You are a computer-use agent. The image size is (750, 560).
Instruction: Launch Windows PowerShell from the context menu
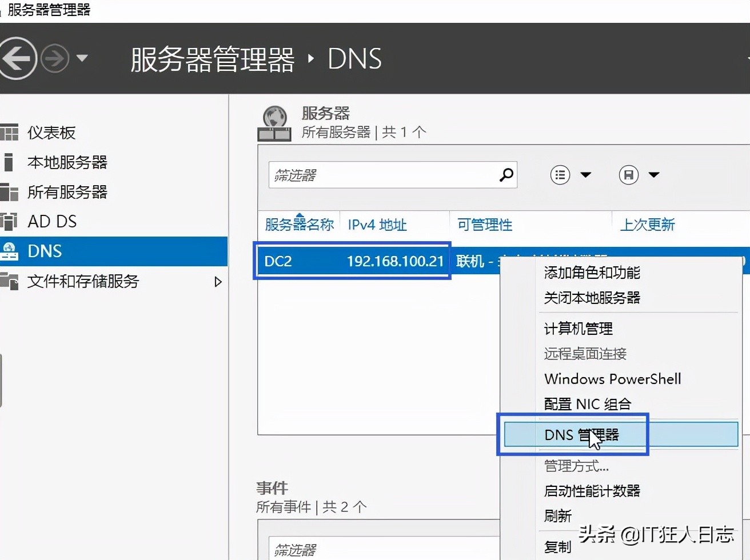612,379
